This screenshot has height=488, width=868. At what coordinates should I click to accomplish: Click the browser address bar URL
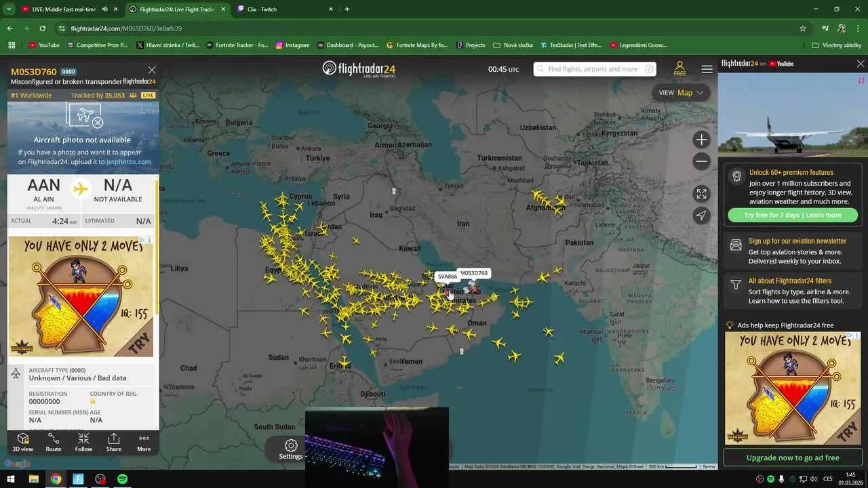[126, 28]
